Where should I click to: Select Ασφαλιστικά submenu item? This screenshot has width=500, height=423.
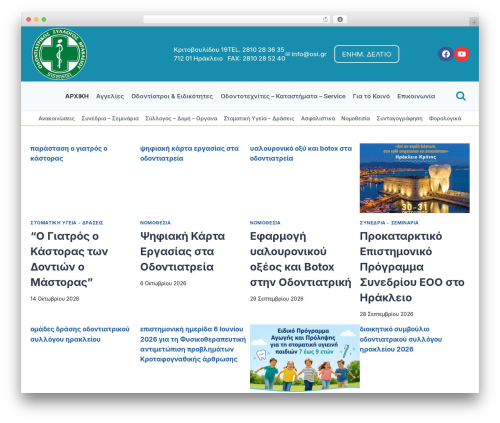click(x=318, y=118)
